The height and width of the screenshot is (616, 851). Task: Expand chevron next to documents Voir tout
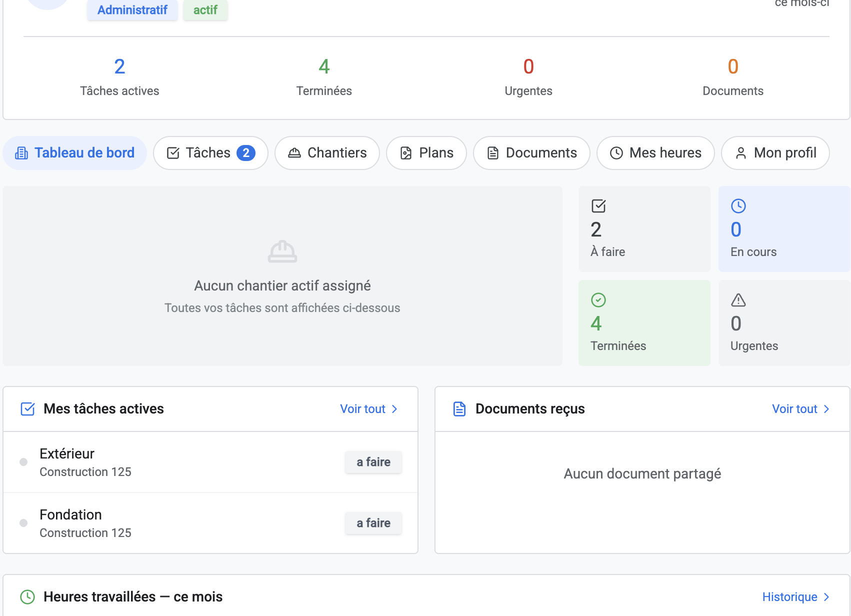(x=826, y=409)
